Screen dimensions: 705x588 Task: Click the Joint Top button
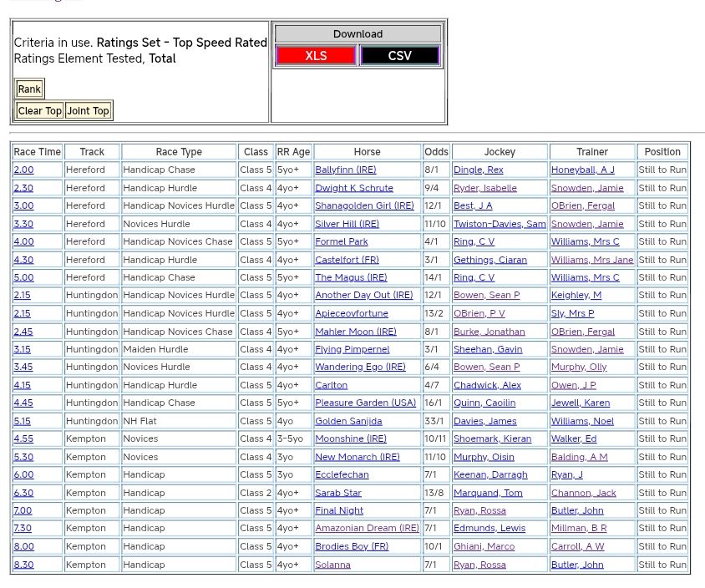[88, 111]
